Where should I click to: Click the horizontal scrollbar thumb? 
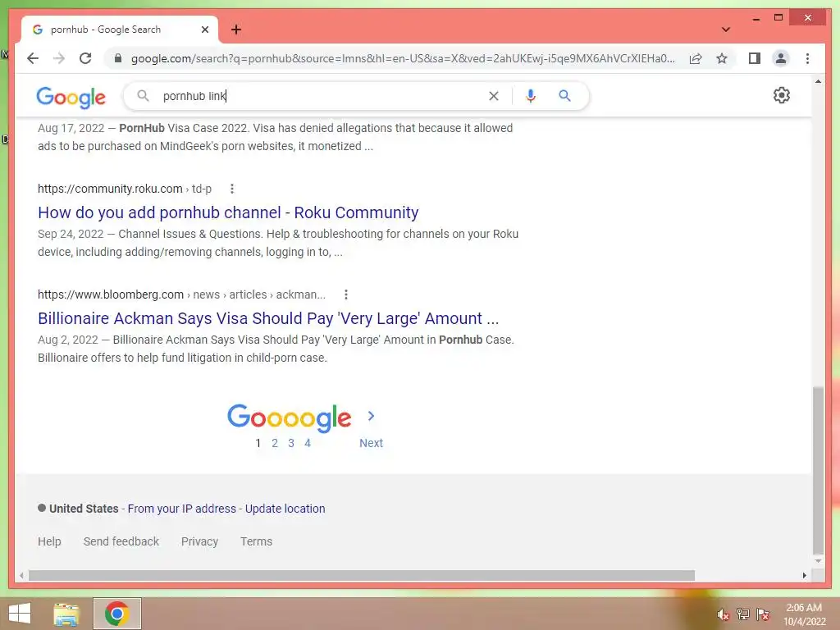362,575
